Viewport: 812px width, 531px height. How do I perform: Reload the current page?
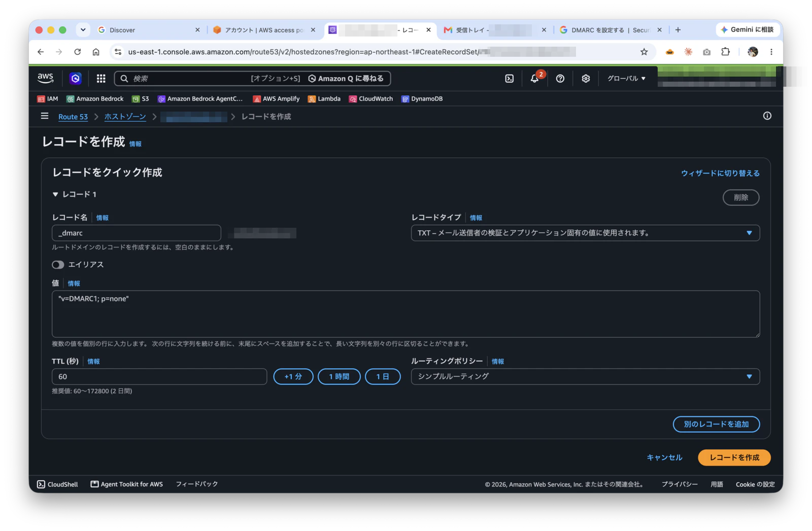point(77,52)
